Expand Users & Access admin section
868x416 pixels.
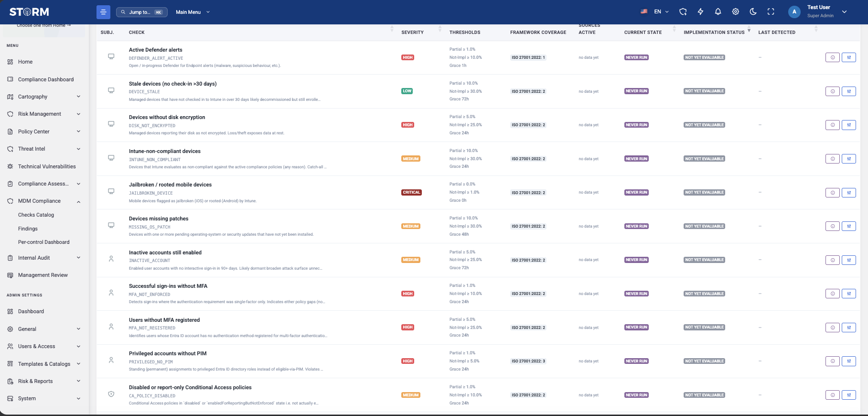(44, 346)
